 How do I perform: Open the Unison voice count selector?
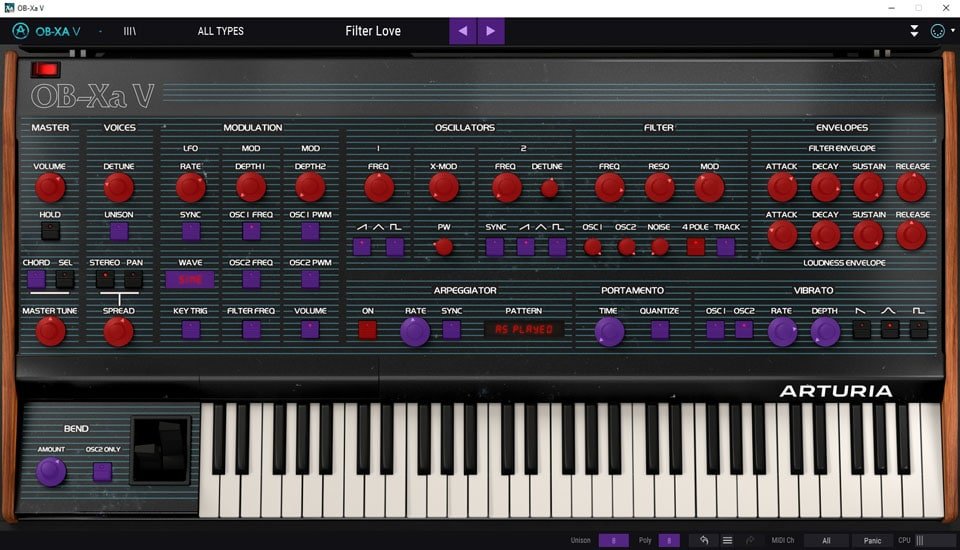coord(613,540)
